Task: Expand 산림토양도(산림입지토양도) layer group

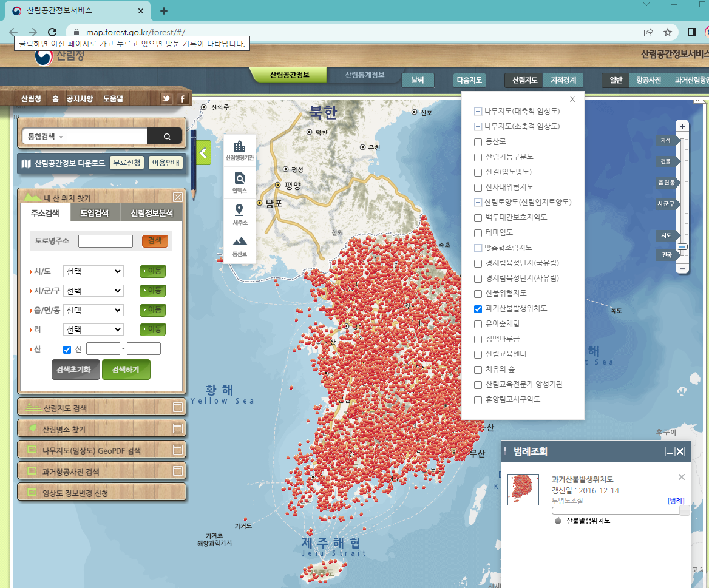Action: (x=478, y=203)
